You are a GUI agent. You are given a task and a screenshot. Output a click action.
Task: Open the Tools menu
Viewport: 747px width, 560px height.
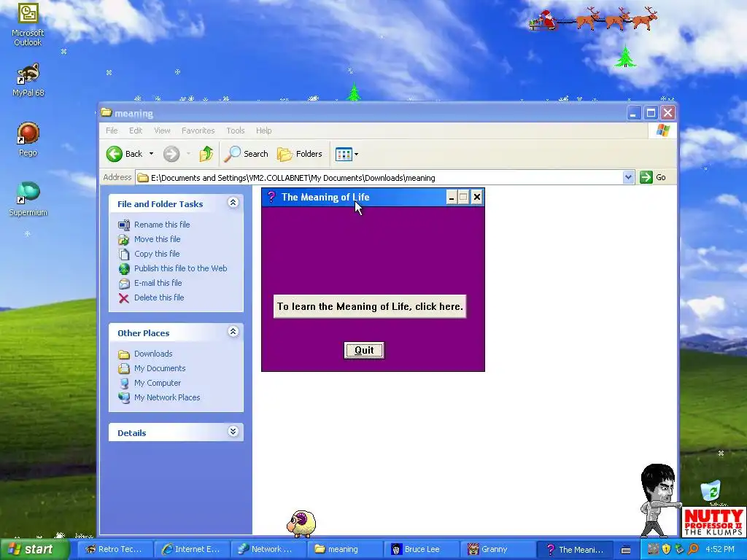pos(236,131)
